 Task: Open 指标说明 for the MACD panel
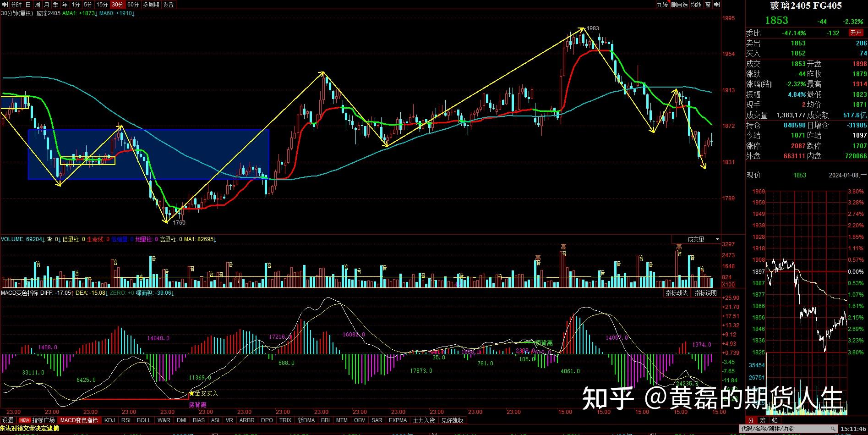pos(705,293)
